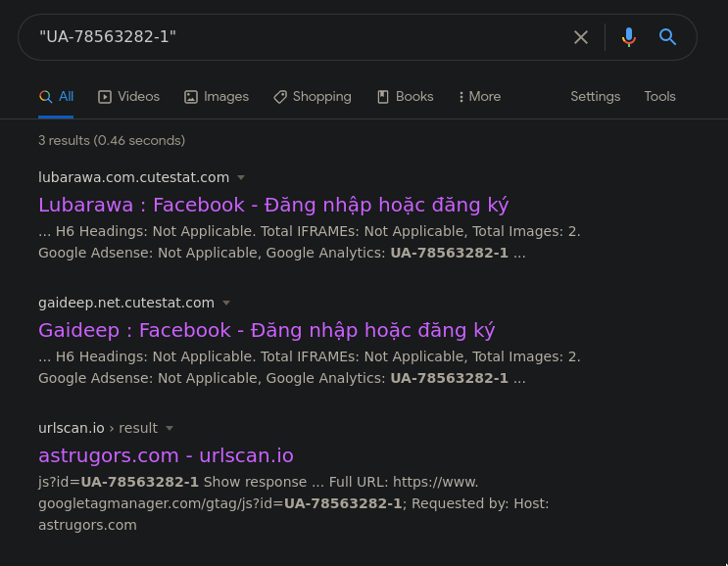Click the All tab magnifier icon
This screenshot has height=566, width=728.
click(x=45, y=97)
